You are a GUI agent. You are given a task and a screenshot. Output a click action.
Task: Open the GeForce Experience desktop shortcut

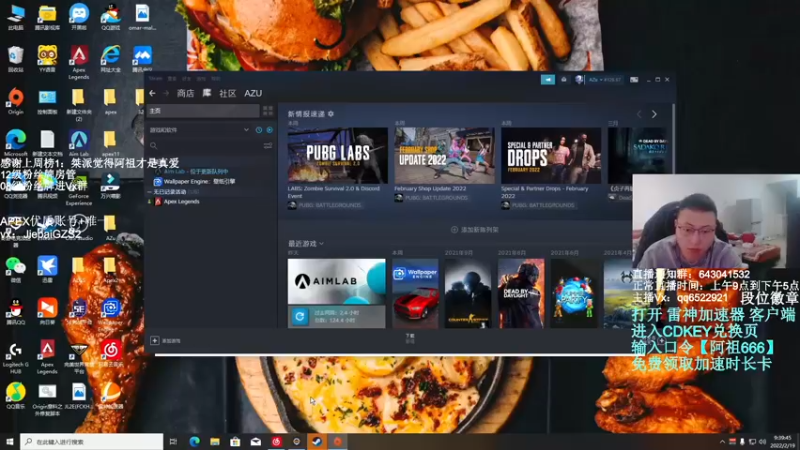click(x=79, y=190)
